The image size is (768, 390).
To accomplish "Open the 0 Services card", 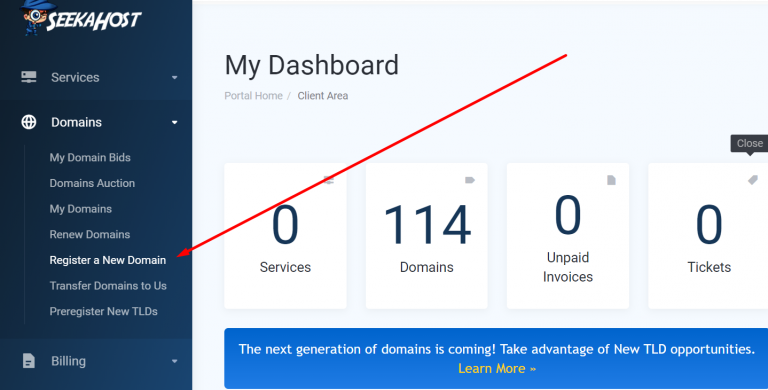I will tap(286, 236).
